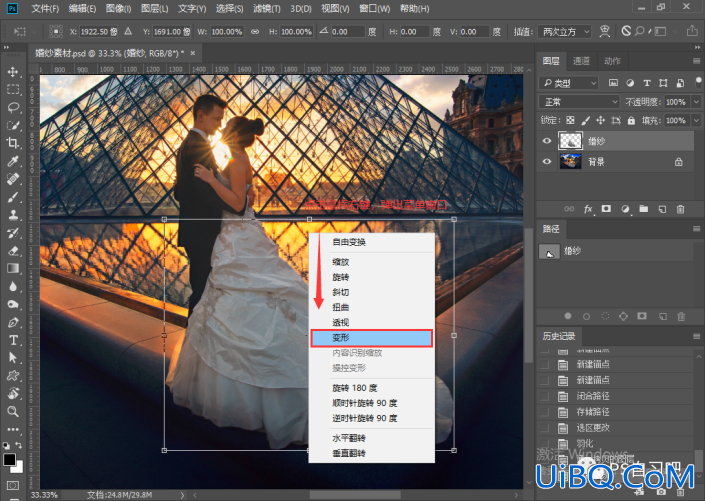Toggle layer filter switch
Image resolution: width=705 pixels, height=501 pixels.
698,82
